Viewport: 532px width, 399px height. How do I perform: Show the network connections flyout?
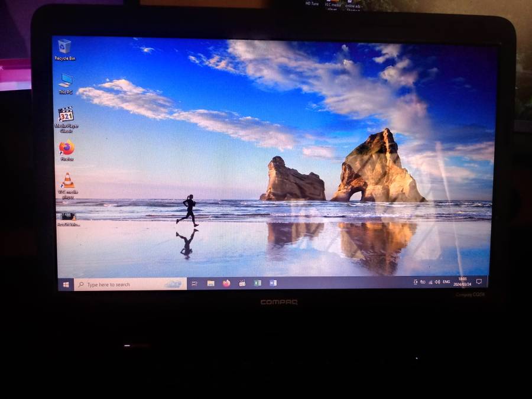click(430, 282)
